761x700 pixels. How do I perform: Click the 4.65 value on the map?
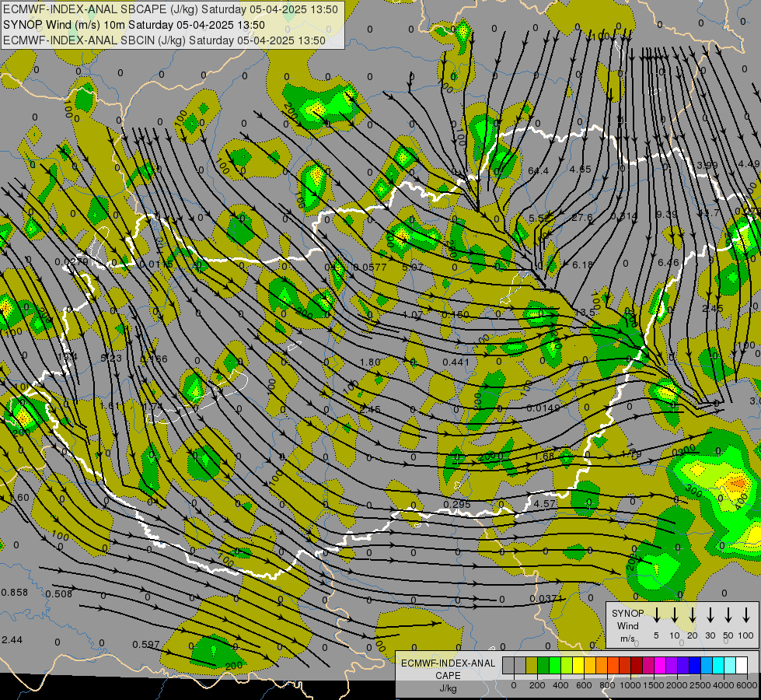(x=581, y=169)
